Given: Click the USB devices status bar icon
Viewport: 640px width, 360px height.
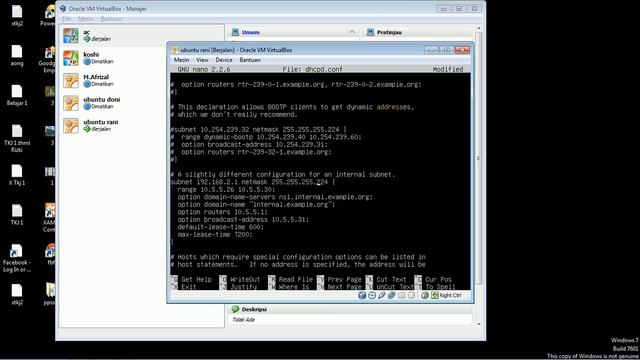Looking at the screenshot, I should coord(382,295).
